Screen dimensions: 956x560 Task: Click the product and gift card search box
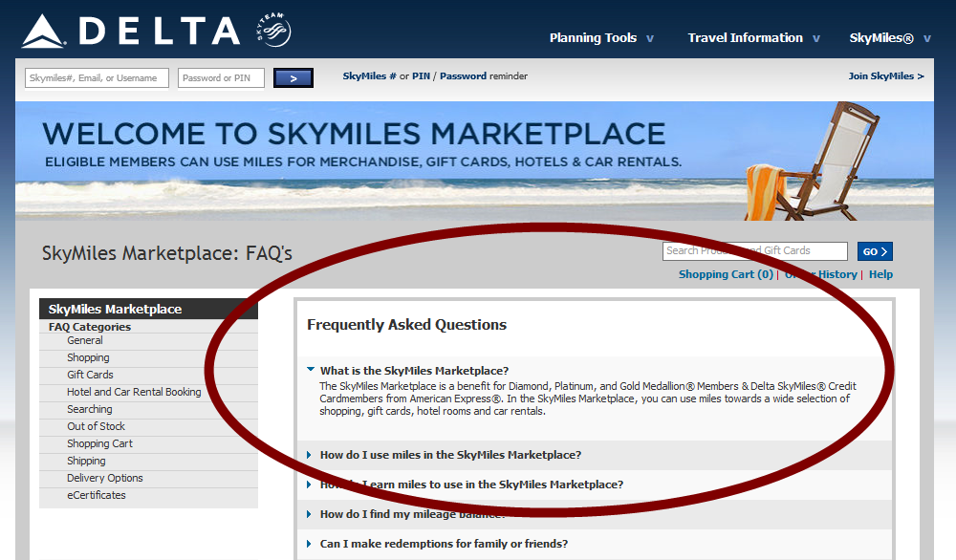click(x=754, y=251)
